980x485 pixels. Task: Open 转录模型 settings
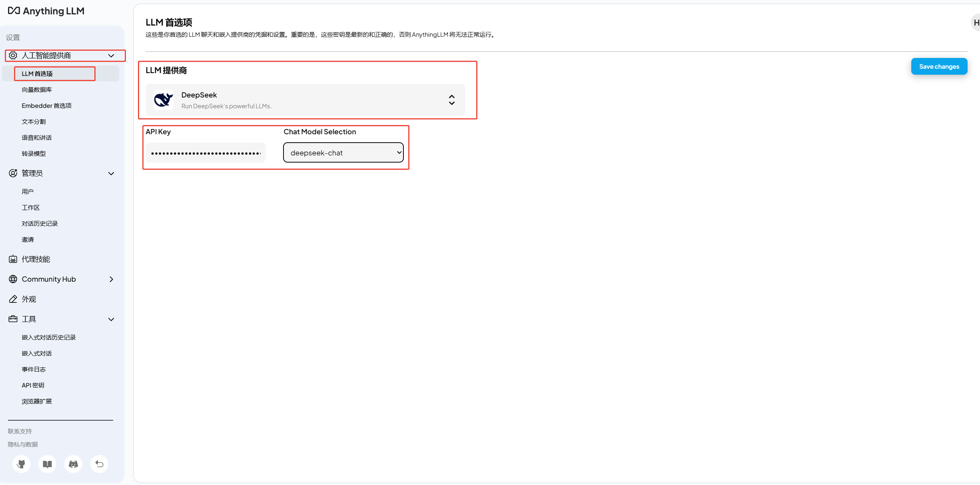[x=34, y=153]
